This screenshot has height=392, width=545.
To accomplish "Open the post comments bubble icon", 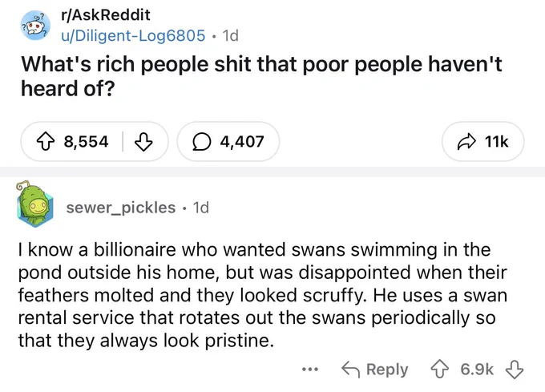I will coord(202,142).
